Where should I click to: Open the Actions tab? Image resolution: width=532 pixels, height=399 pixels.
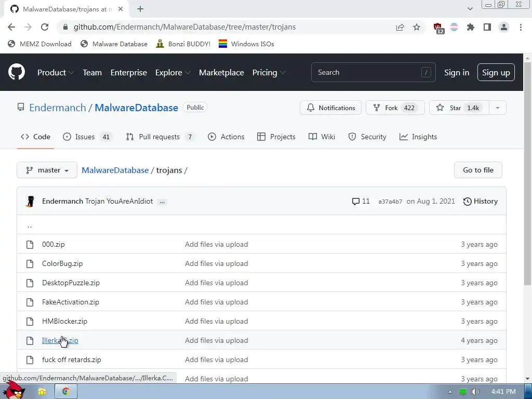(x=226, y=137)
